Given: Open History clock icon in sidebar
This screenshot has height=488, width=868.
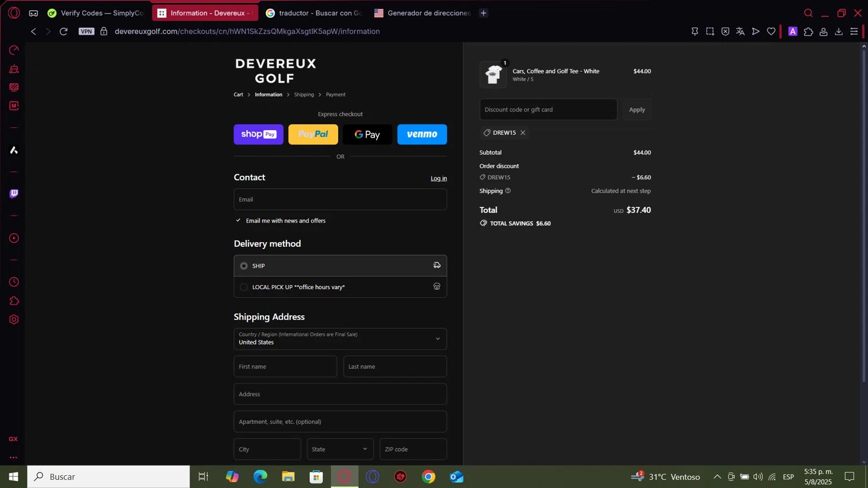Looking at the screenshot, I should click(x=14, y=282).
